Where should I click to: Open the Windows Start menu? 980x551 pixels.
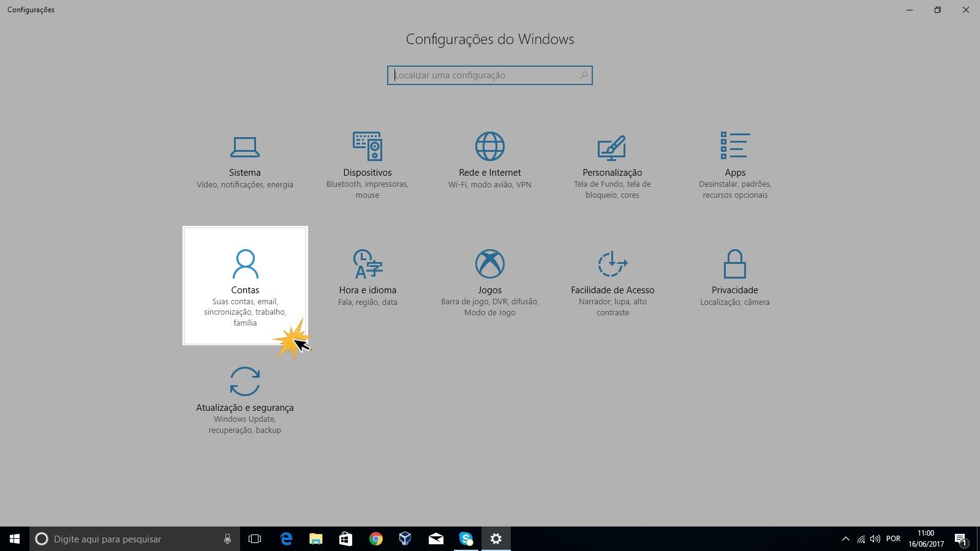pos(15,539)
